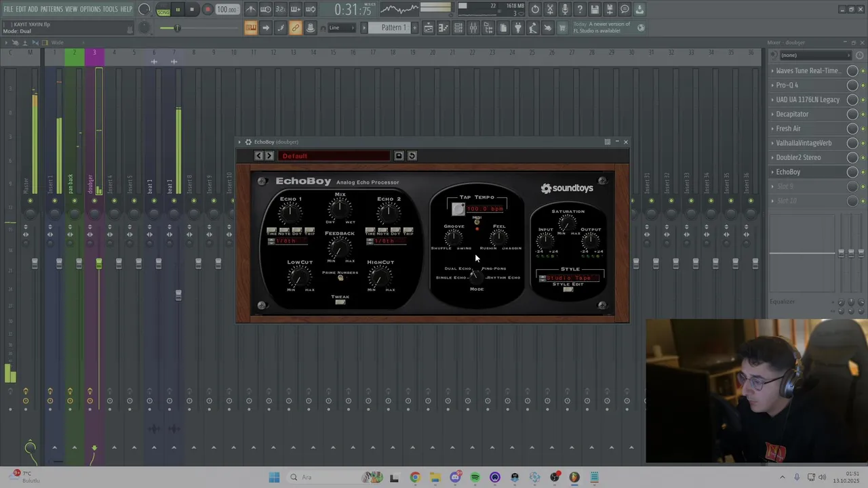The image size is (868, 488).
Task: Open the Line snap dropdown
Action: point(342,28)
